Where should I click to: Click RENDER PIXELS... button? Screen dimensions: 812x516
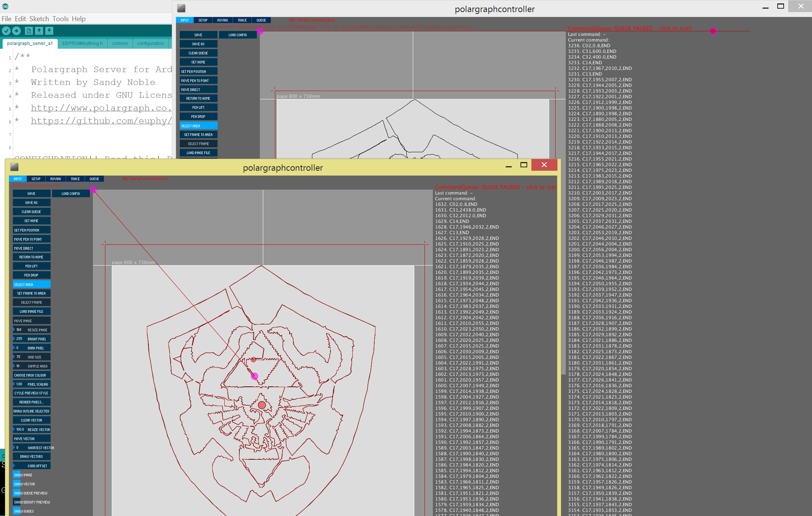click(32, 402)
